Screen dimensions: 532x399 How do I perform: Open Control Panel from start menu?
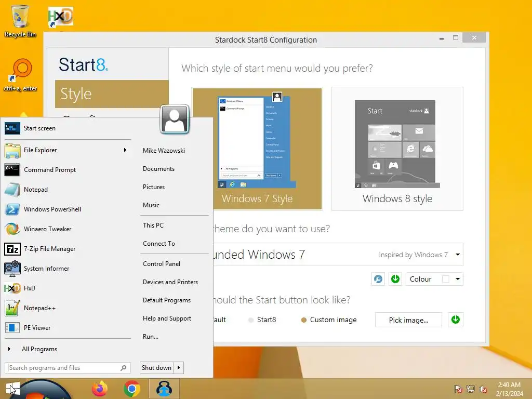click(162, 264)
